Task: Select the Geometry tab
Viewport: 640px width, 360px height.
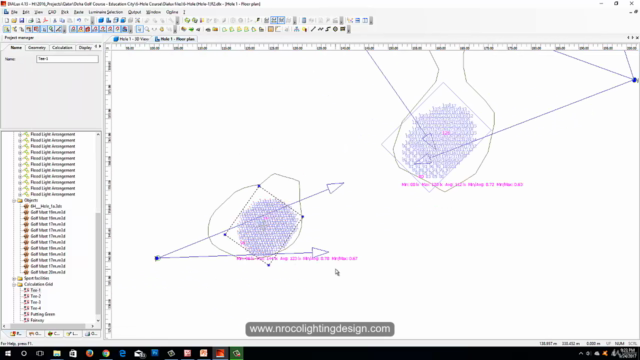Action: click(37, 48)
